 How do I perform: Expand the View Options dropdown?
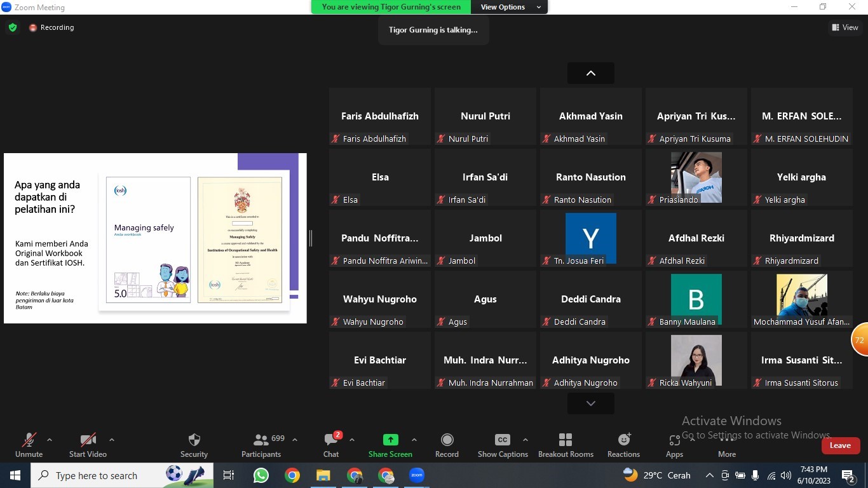(510, 7)
